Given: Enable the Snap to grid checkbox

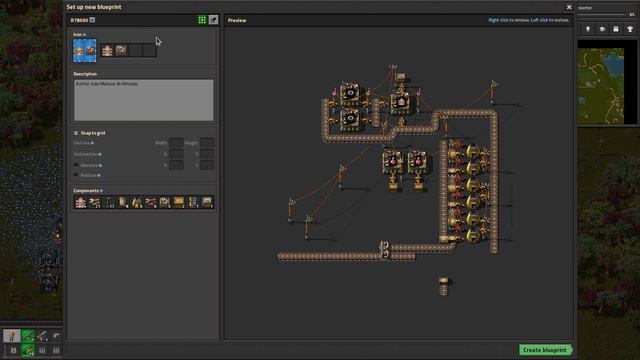Looking at the screenshot, I should pyautogui.click(x=76, y=133).
